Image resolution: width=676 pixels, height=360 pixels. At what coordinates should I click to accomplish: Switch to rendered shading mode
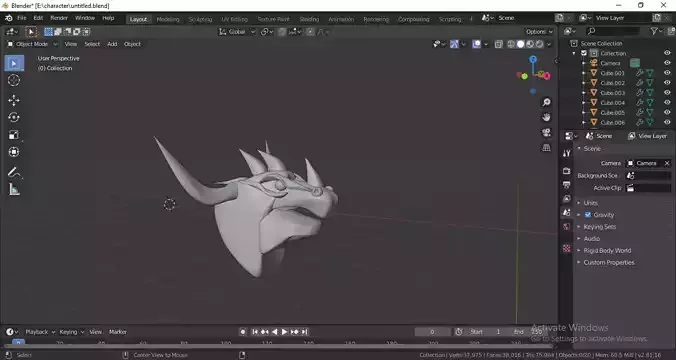(539, 44)
